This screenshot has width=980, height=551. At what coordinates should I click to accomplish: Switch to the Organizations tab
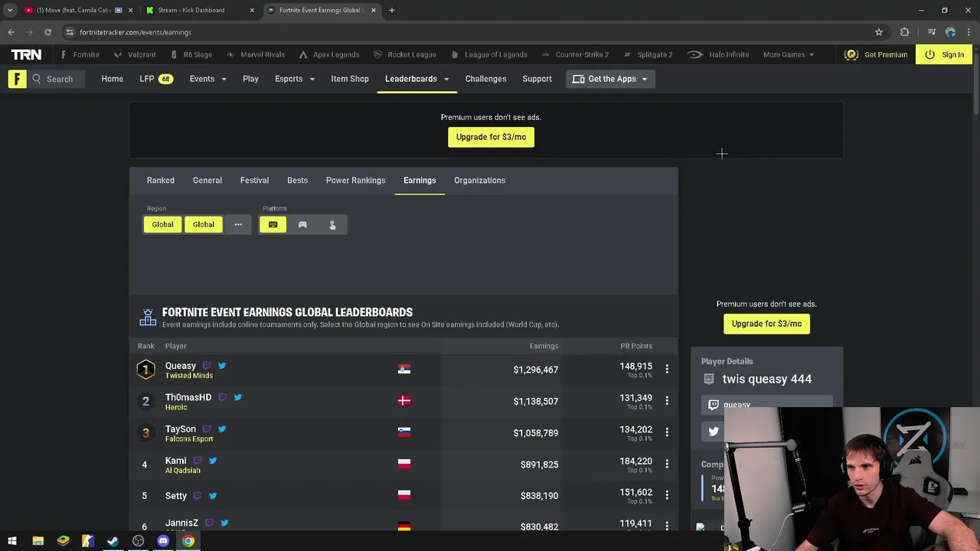click(479, 180)
